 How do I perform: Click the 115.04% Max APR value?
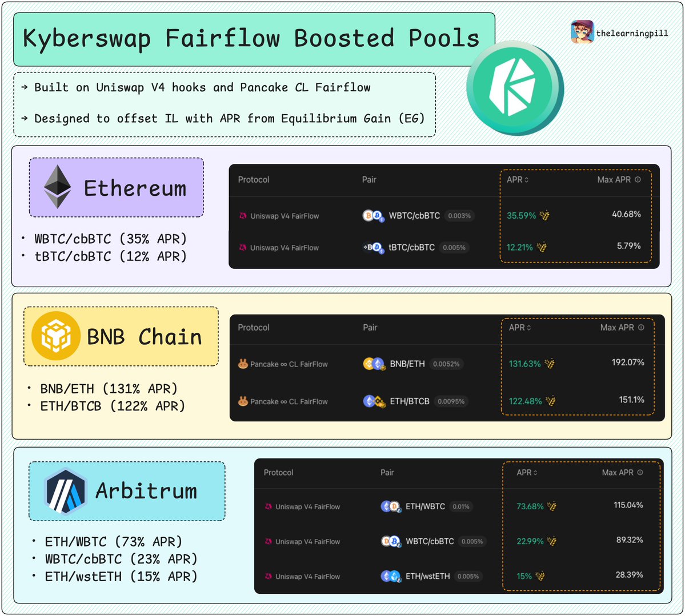tap(628, 505)
